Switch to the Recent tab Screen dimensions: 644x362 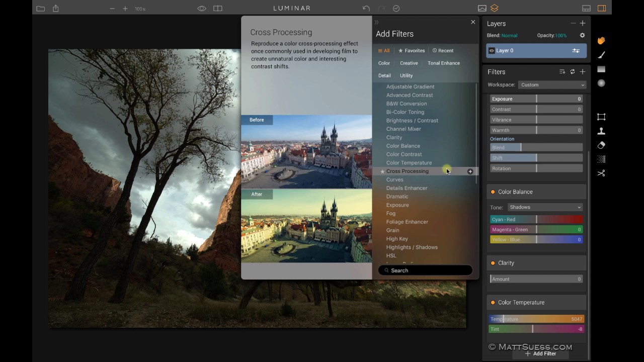click(x=443, y=51)
